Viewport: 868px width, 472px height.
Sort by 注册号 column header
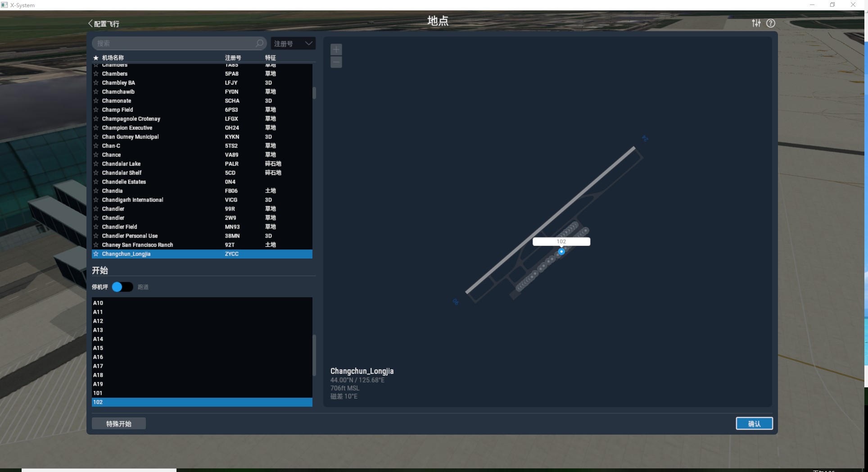[x=233, y=58]
